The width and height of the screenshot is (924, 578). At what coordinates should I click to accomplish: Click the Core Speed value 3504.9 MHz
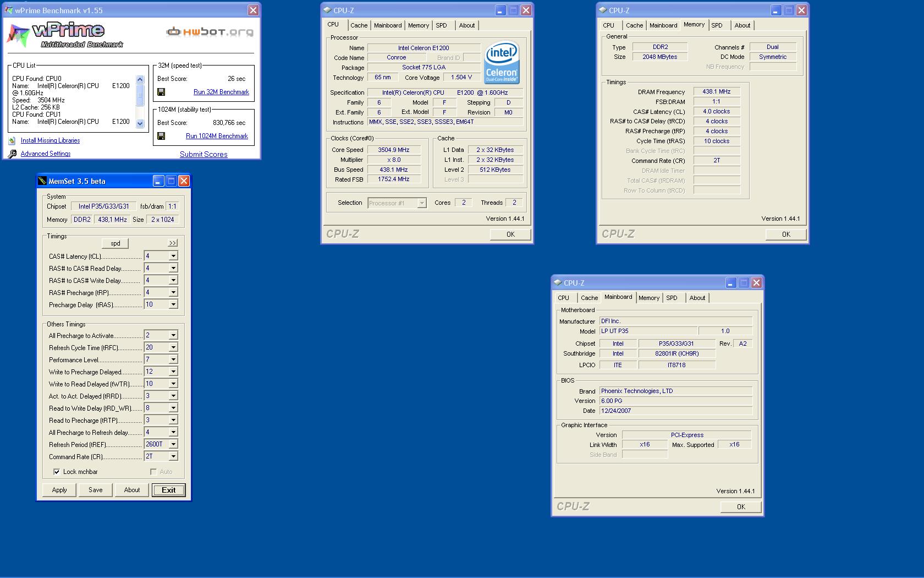[x=394, y=150]
